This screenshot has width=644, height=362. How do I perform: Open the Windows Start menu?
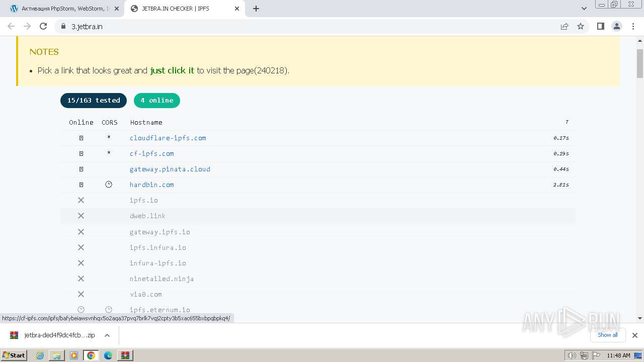(x=14, y=355)
